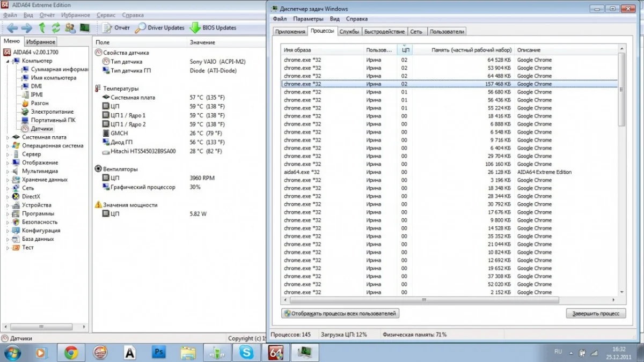Switch to the Быстродействие tab

[384, 32]
